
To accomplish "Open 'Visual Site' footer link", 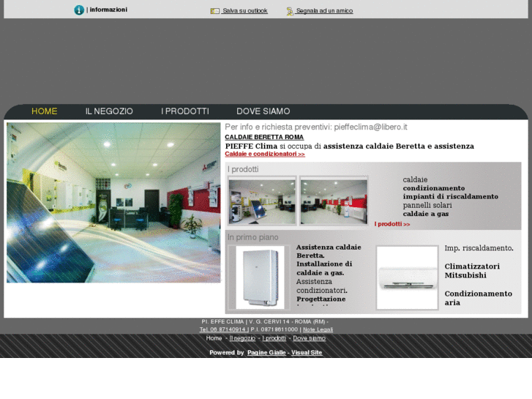I will click(x=307, y=353).
